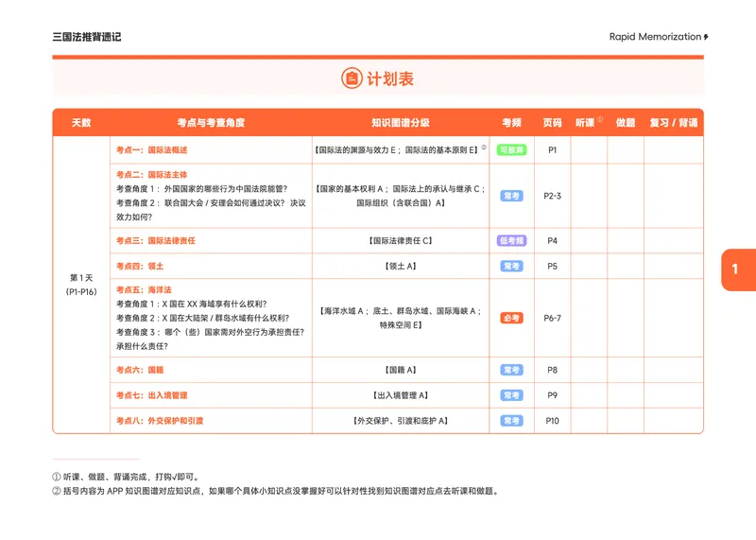Click the orange page number 1 tab
The height and width of the screenshot is (540, 756).
[738, 270]
